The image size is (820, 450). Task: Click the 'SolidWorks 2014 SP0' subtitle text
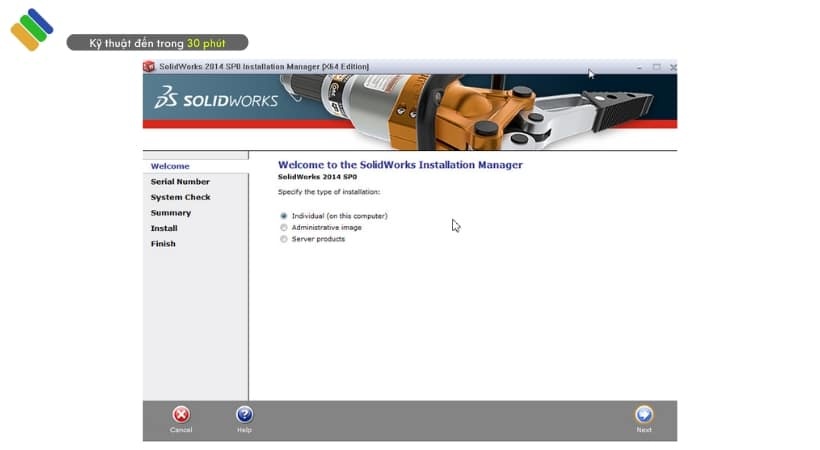(317, 177)
